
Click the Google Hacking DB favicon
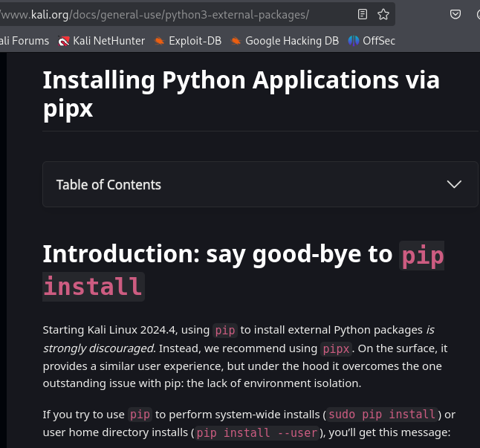coord(236,41)
